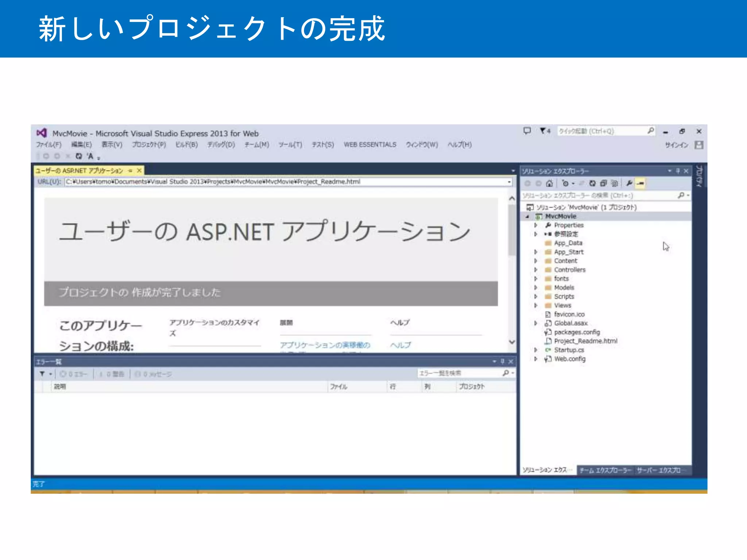The image size is (747, 560).
Task: Click the error list filter funnel icon
Action: (42, 374)
